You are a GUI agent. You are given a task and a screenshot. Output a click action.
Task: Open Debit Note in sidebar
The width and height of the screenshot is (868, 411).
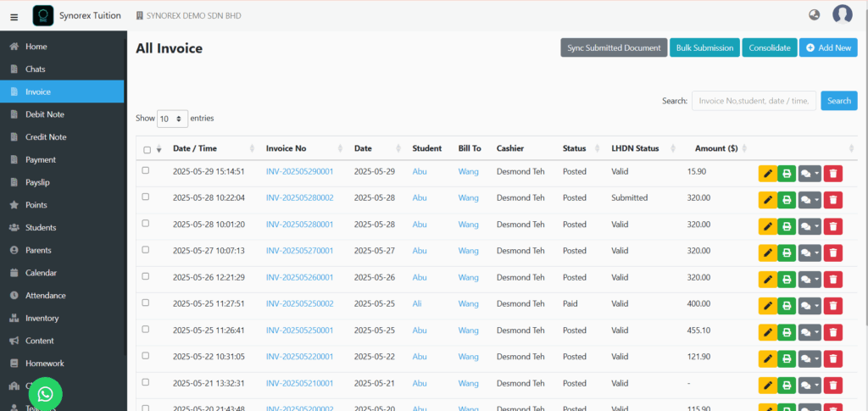(x=62, y=114)
